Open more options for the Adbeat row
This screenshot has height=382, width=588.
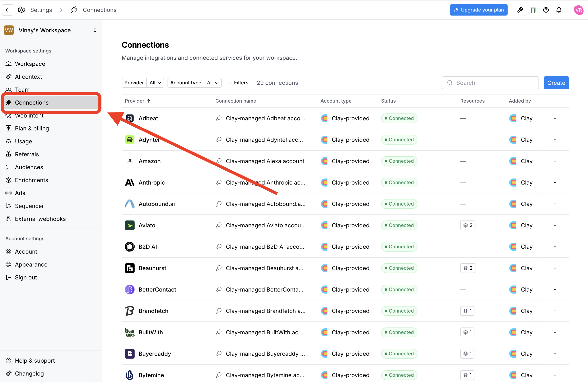[x=556, y=118]
